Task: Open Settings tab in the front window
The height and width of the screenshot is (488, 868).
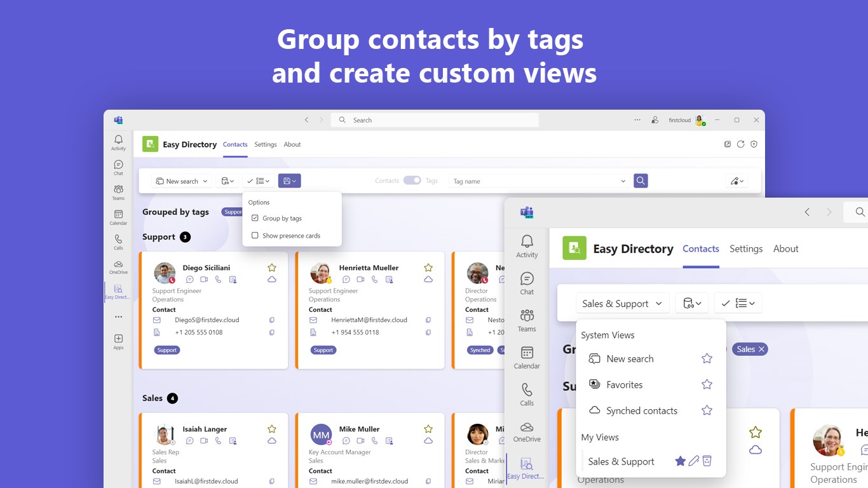Action: pos(746,248)
